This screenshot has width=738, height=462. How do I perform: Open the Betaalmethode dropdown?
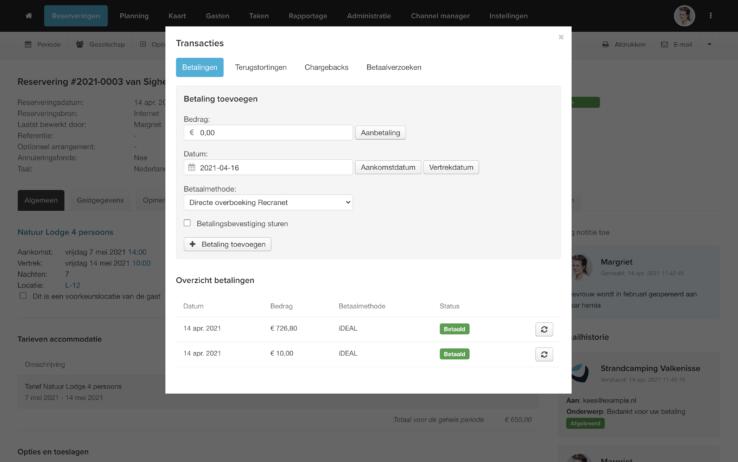coord(268,202)
